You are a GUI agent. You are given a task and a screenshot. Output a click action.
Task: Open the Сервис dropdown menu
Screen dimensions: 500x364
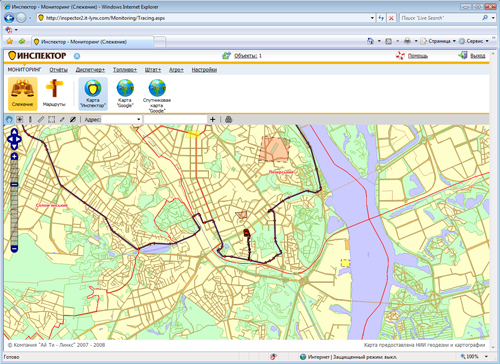coord(474,41)
